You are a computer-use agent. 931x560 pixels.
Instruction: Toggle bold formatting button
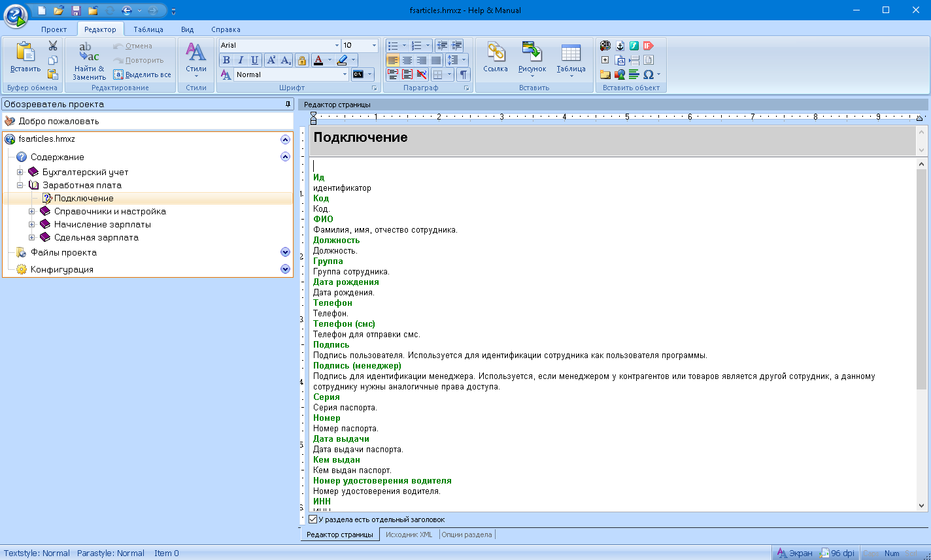[x=226, y=60]
